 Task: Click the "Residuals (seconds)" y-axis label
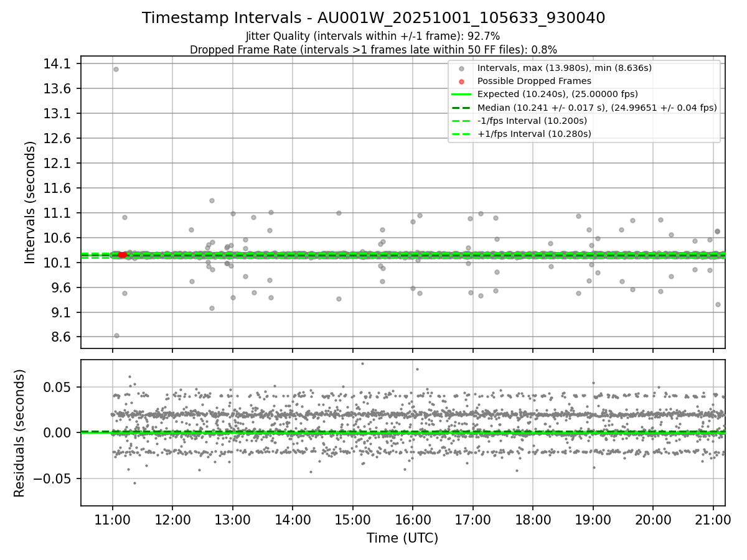pyautogui.click(x=19, y=433)
